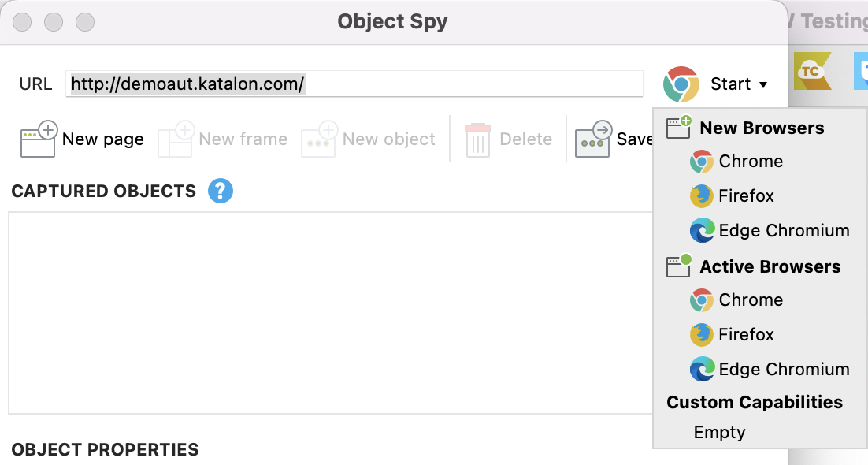Click the Katalon TestCloud icon at top right

tap(812, 71)
